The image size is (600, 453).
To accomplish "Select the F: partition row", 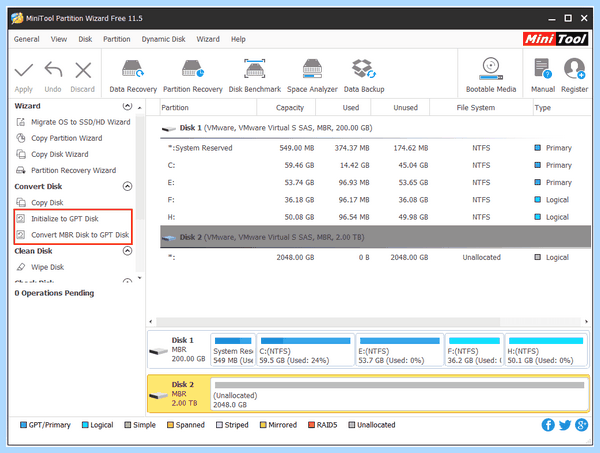I will pyautogui.click(x=375, y=200).
